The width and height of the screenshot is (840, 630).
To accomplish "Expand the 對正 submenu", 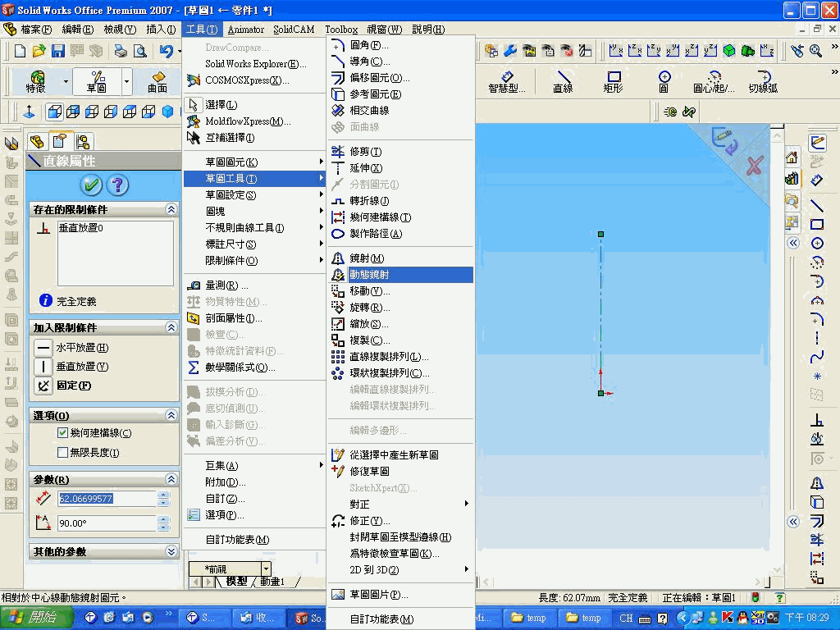I will pos(400,504).
